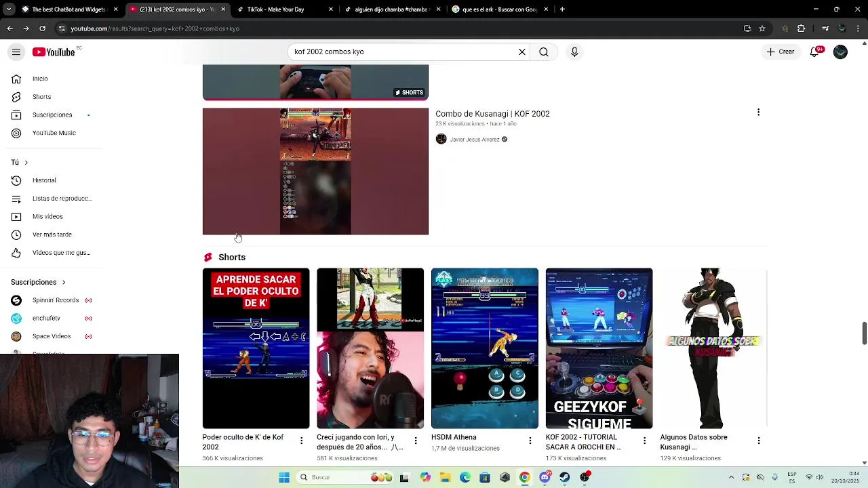Screen dimensions: 868x488
Task: Click the top SHORTS video thumbnail
Action: pyautogui.click(x=315, y=82)
